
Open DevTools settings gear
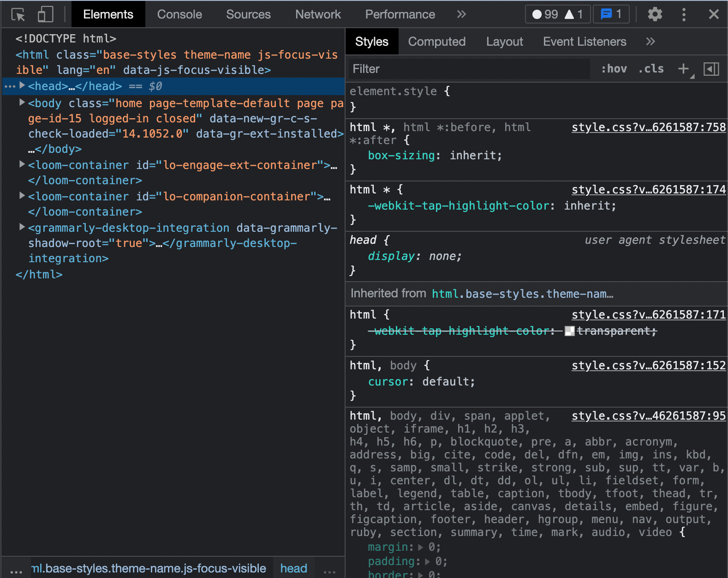[x=655, y=15]
